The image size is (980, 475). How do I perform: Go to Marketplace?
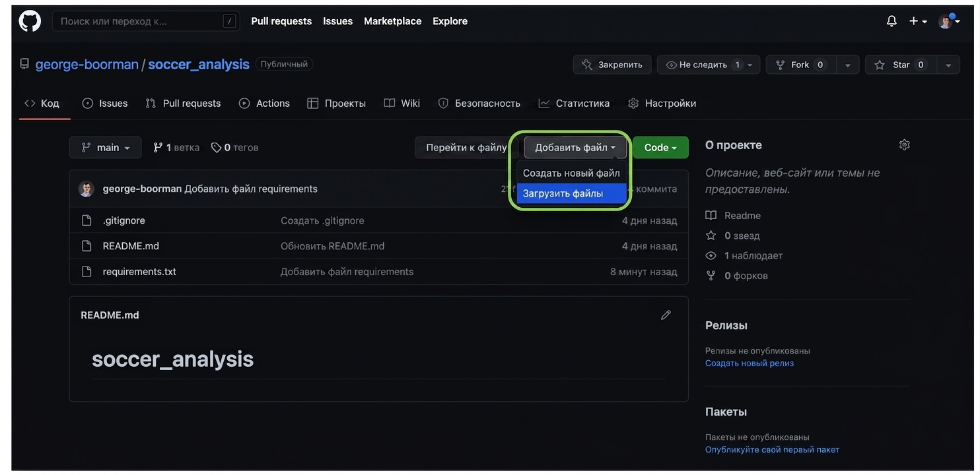(x=392, y=21)
